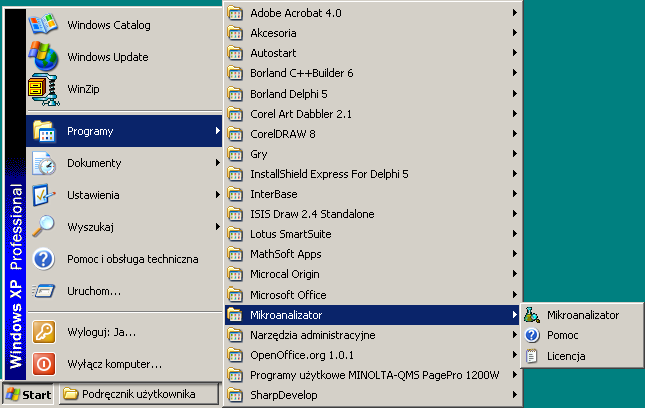This screenshot has height=408, width=645.
Task: Click the Uruchom run icon
Action: click(x=44, y=291)
